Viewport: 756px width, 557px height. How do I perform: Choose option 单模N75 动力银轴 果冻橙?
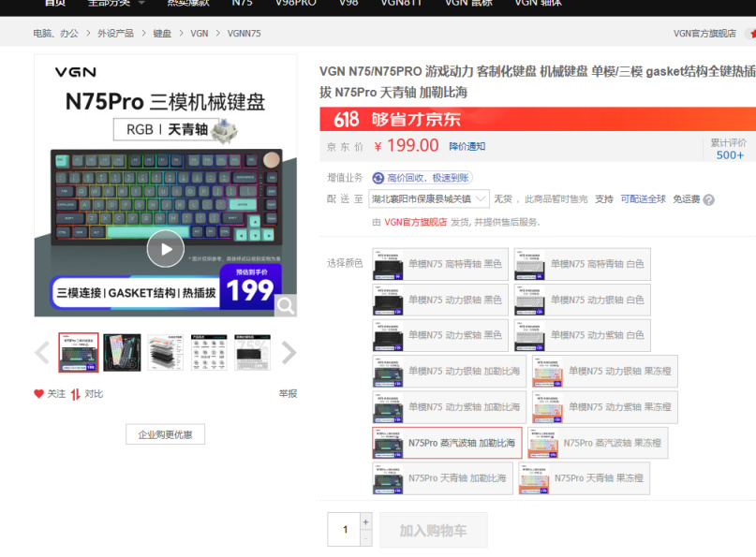605,371
